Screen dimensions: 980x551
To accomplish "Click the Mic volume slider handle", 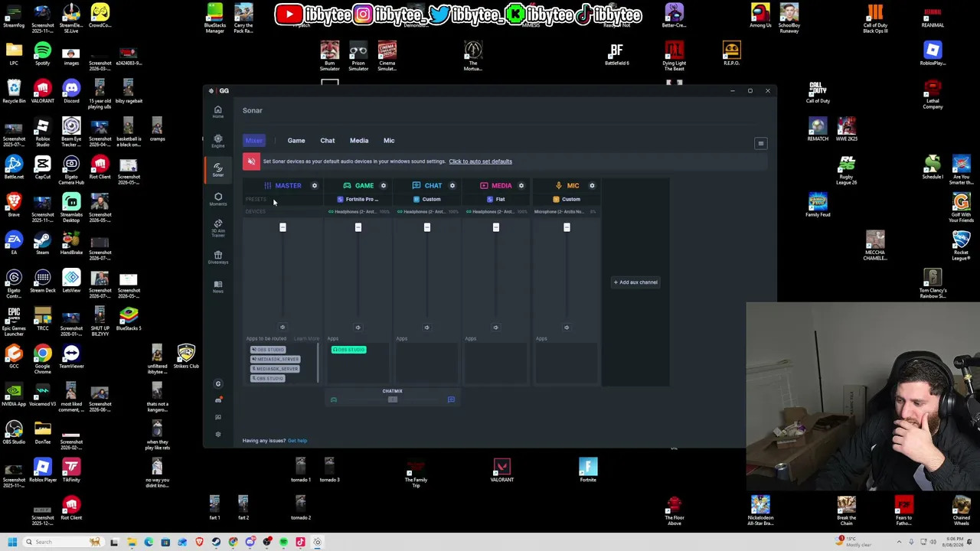I will tap(567, 227).
